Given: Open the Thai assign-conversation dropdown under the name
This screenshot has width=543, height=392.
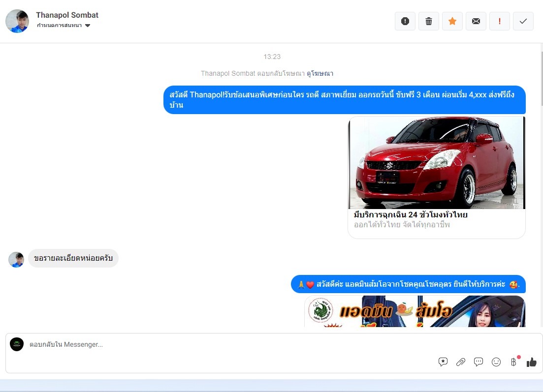Looking at the screenshot, I should pyautogui.click(x=64, y=26).
